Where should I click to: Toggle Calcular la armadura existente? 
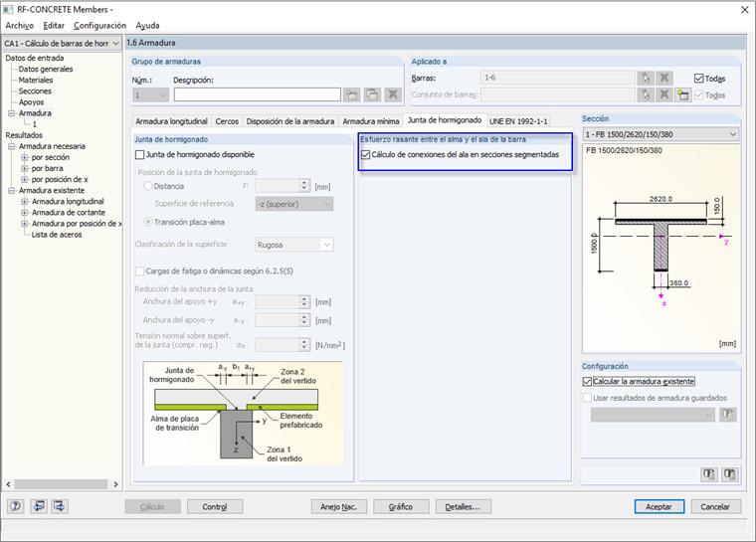[x=587, y=382]
